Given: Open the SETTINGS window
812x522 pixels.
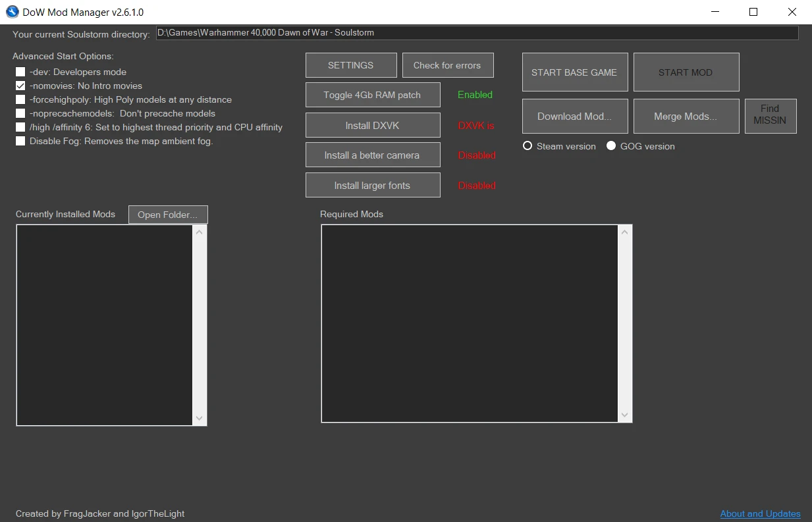Looking at the screenshot, I should pyautogui.click(x=351, y=65).
